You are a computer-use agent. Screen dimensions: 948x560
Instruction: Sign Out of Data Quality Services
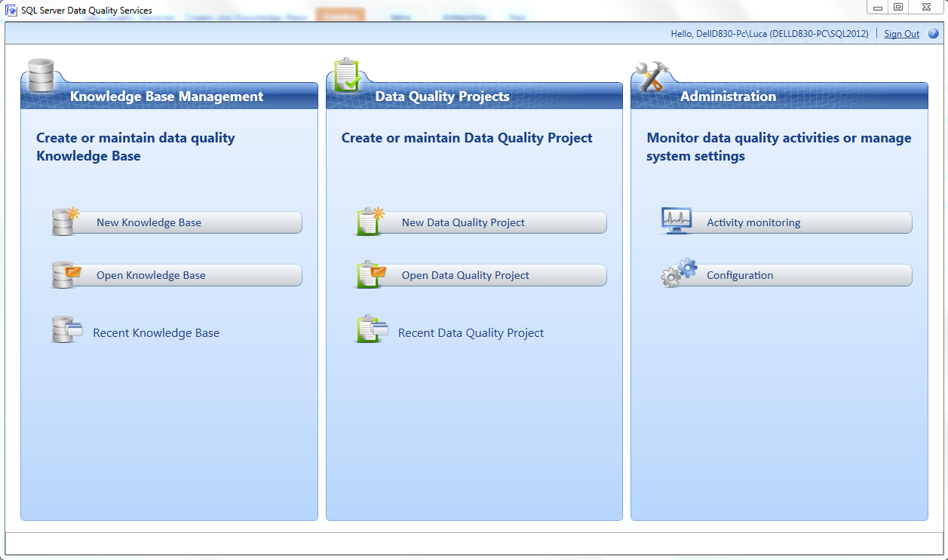pos(901,33)
